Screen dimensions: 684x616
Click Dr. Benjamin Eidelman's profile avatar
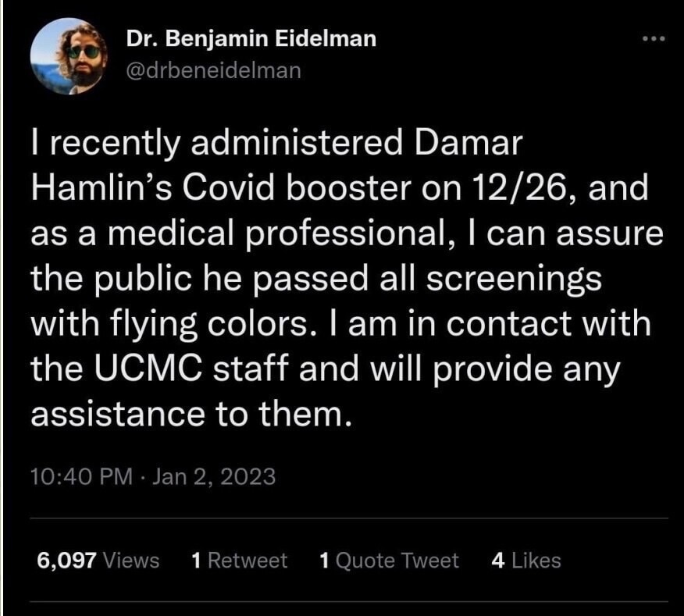[x=69, y=57]
